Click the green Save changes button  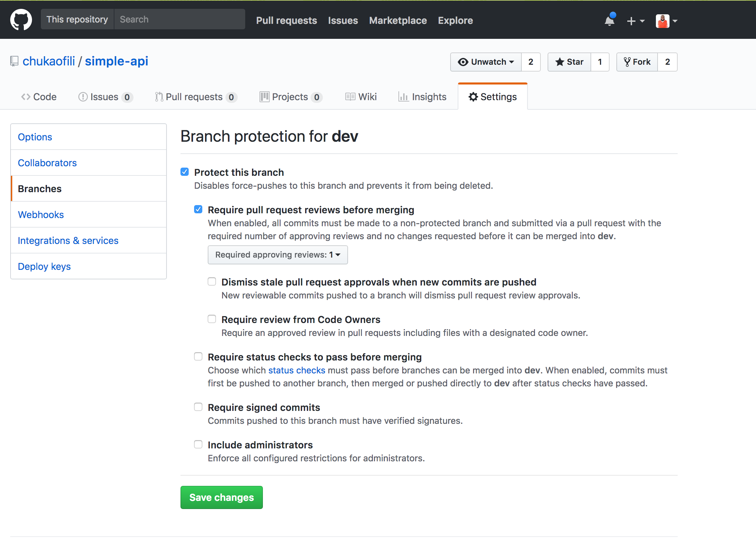221,497
